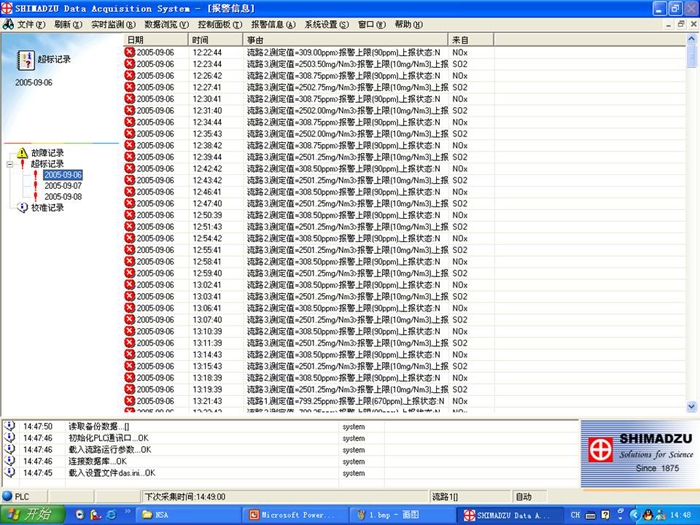The height and width of the screenshot is (525, 700).
Task: Click the down arrow of the list scrollbar
Action: 693,406
